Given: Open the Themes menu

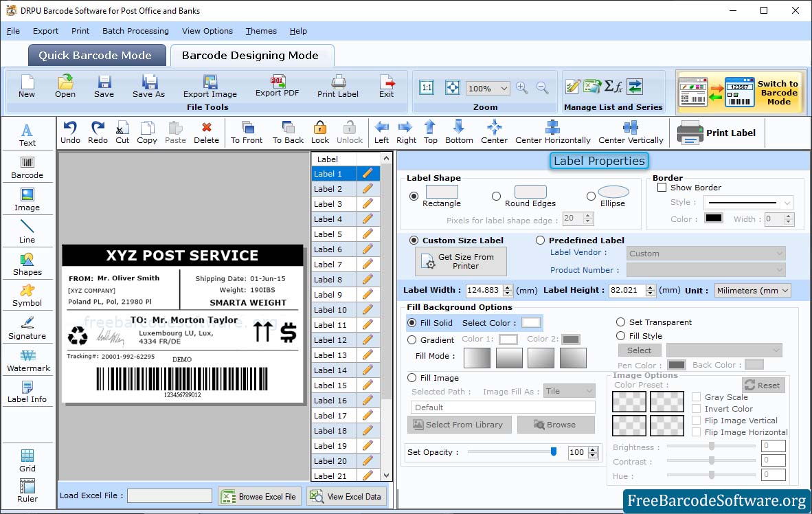Looking at the screenshot, I should [x=261, y=31].
